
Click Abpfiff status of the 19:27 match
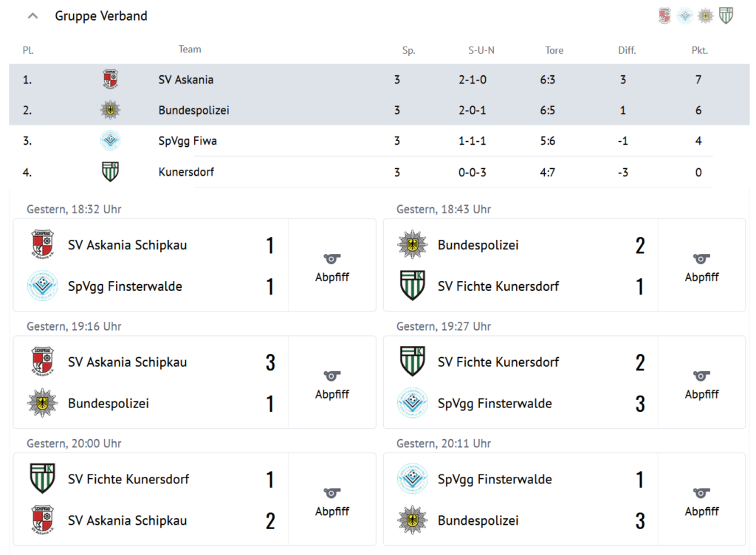click(x=701, y=394)
